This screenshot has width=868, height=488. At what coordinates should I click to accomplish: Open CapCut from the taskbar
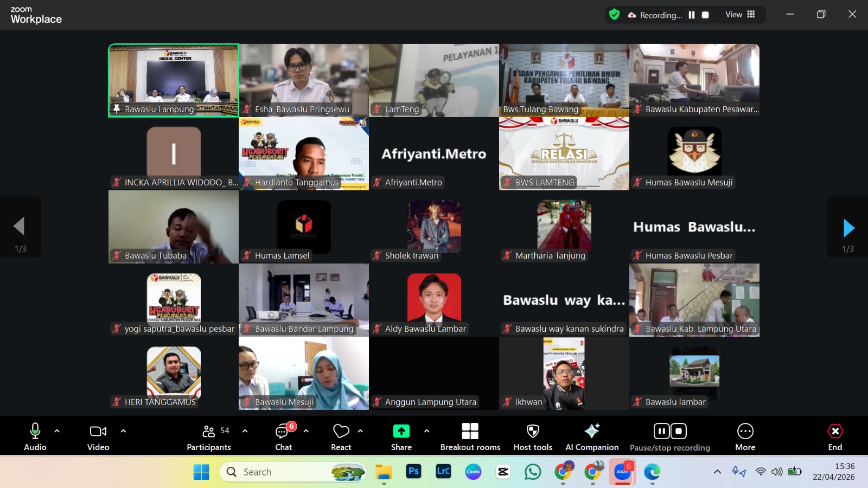click(x=503, y=472)
